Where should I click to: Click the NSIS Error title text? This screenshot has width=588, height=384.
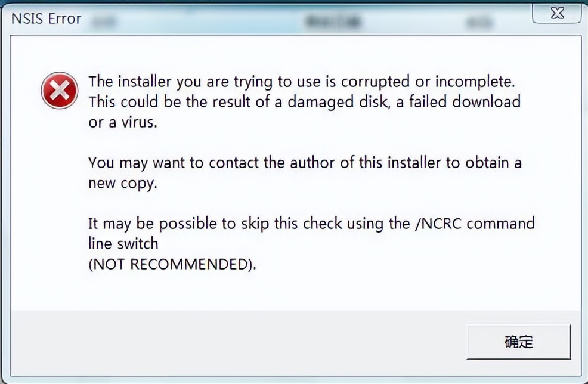click(x=45, y=18)
